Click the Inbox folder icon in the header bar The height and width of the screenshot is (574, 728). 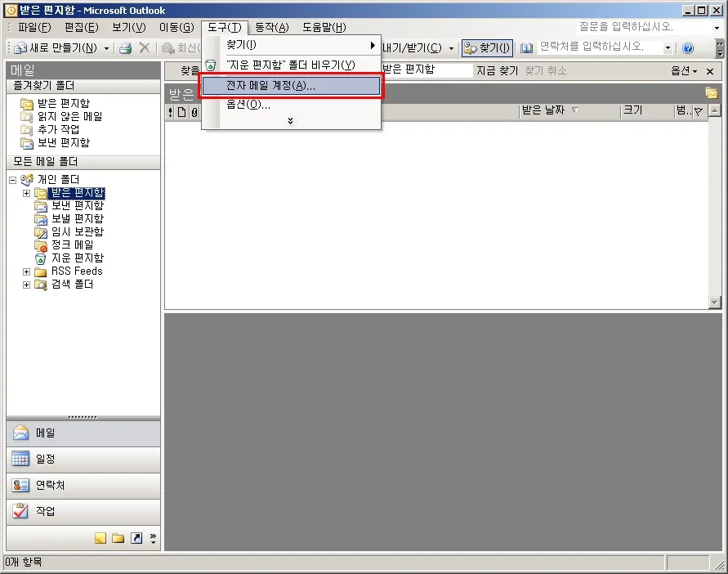tap(712, 93)
